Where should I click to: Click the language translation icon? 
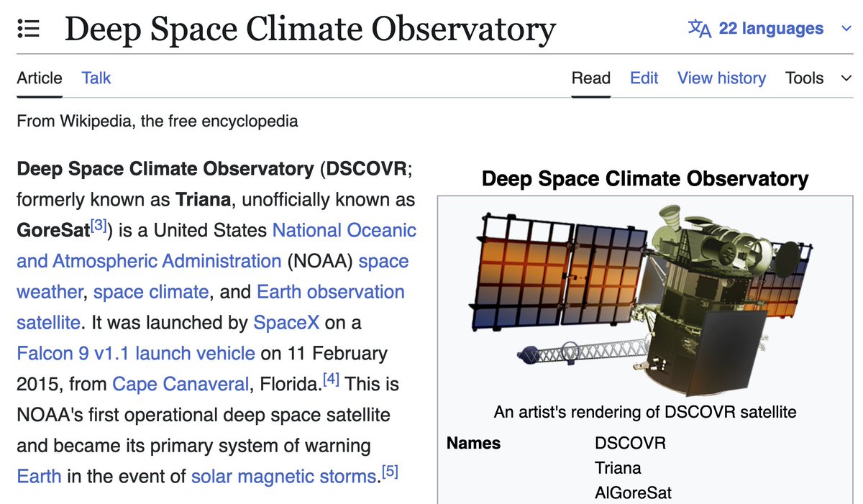699,29
